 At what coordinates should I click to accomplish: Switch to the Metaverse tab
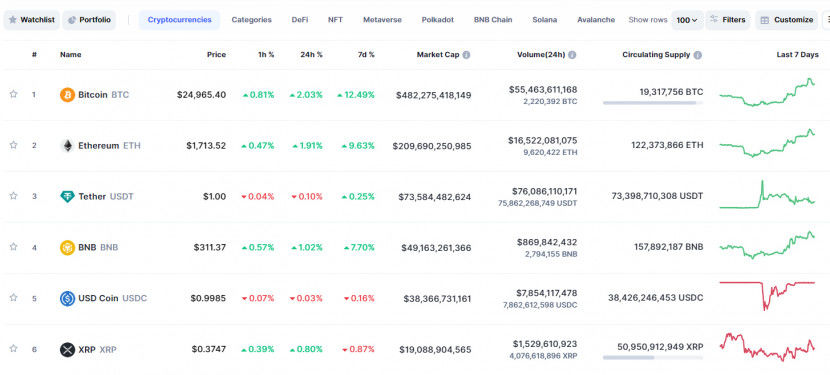coord(382,20)
